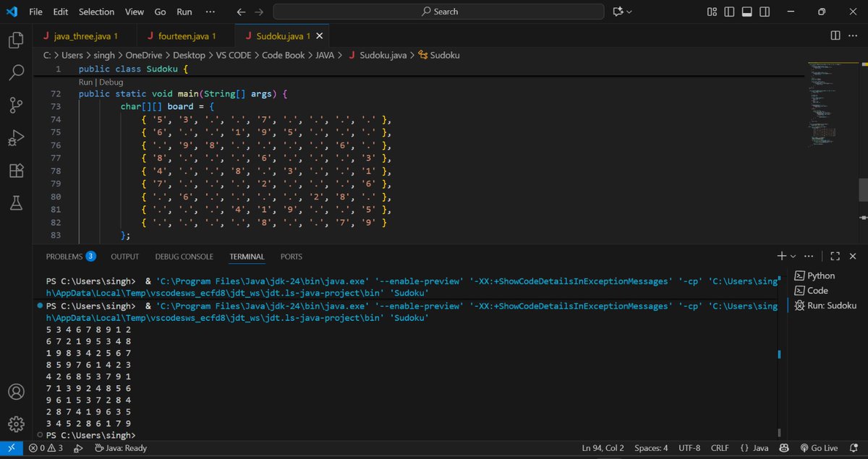Click the Search command center field
Image resolution: width=868 pixels, height=459 pixels.
point(438,12)
